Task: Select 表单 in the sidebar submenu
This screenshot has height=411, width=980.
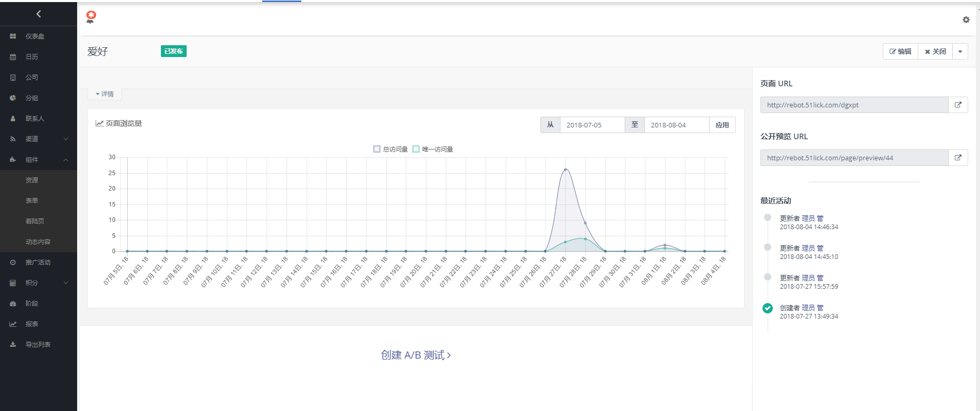Action: (x=32, y=201)
